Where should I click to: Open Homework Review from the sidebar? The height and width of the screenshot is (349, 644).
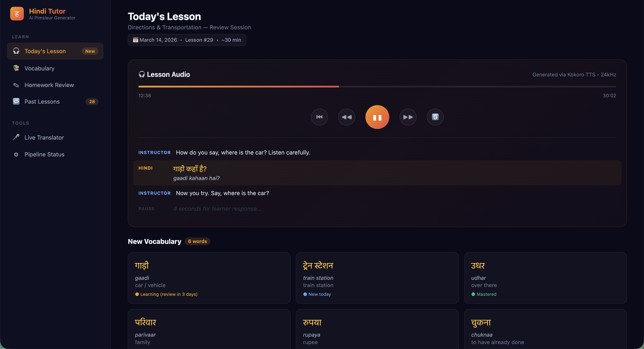coord(49,85)
